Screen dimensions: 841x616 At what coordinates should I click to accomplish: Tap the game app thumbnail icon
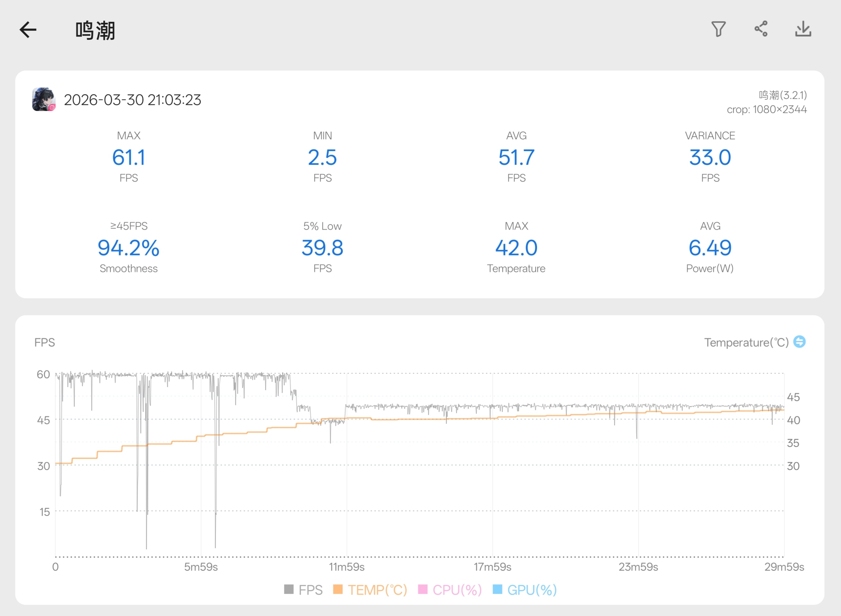coord(44,99)
